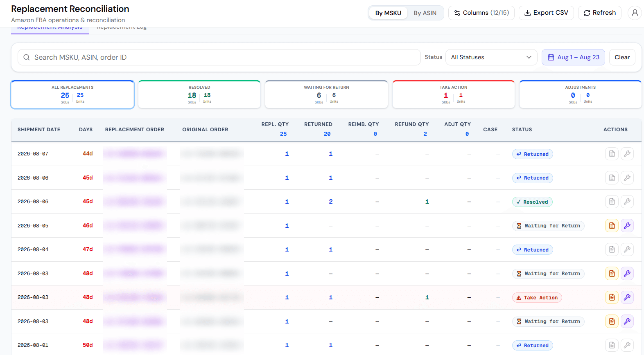Filter by the Adjustments summary card
The image size is (644, 355).
580,94
